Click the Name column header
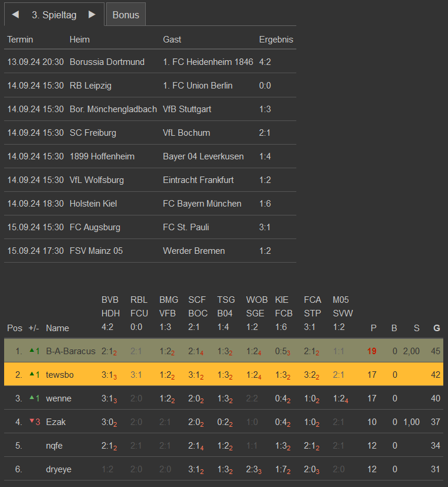The image size is (448, 487). coord(57,328)
